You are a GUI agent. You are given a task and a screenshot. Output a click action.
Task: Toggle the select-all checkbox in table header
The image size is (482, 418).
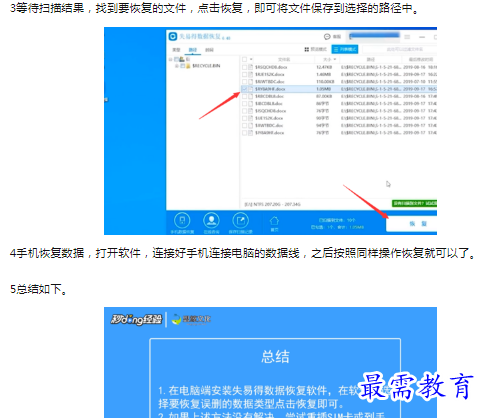(244, 59)
